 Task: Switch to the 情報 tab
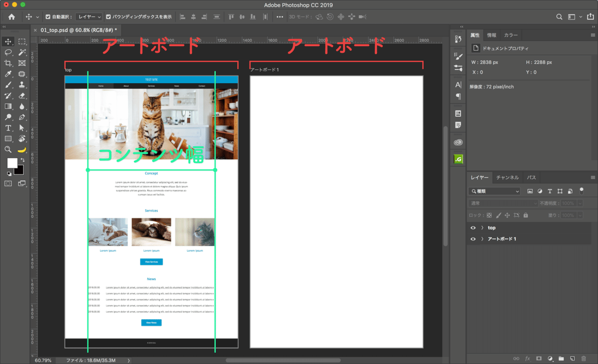(491, 35)
